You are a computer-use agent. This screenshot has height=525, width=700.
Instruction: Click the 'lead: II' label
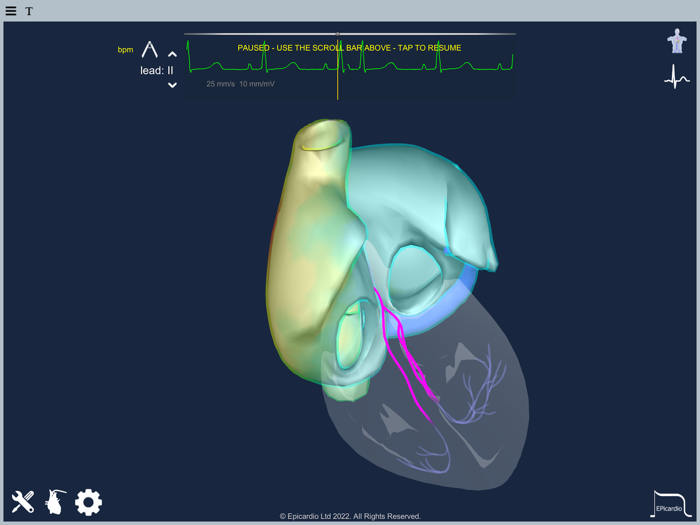click(x=157, y=71)
